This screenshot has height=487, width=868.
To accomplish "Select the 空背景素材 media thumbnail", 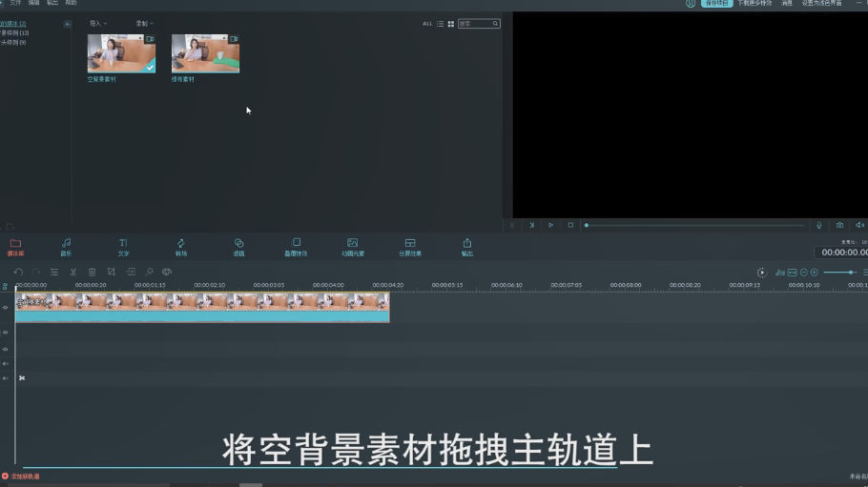I will click(121, 53).
